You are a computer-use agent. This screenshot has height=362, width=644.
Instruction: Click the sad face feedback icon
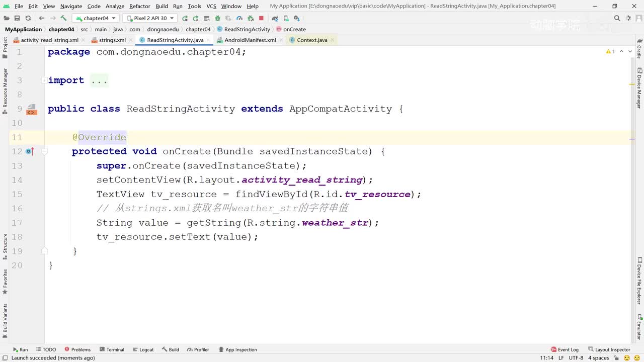coord(637,358)
